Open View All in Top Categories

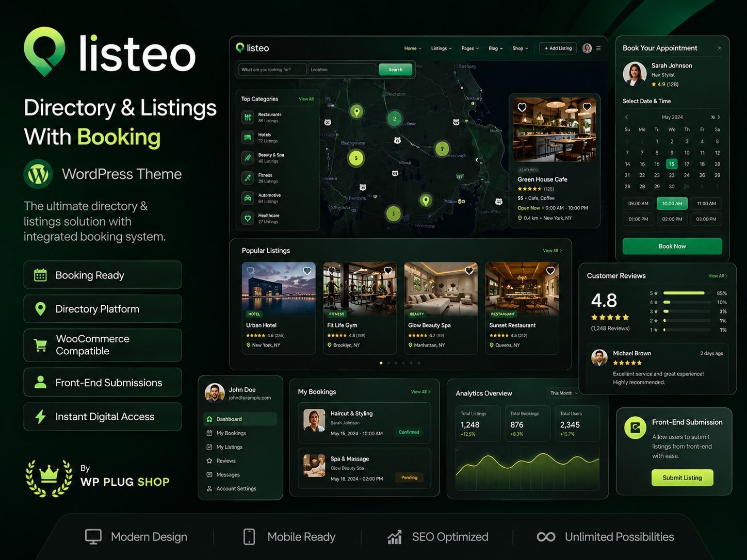[306, 99]
